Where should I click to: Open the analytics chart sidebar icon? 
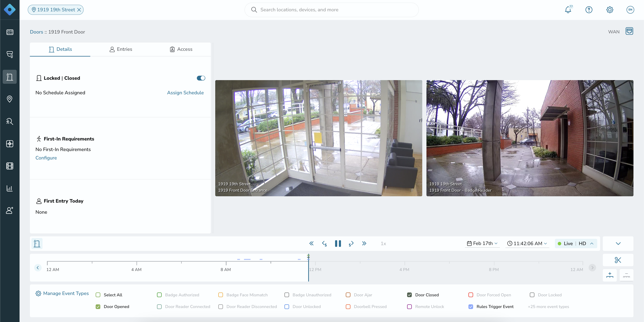click(10, 188)
